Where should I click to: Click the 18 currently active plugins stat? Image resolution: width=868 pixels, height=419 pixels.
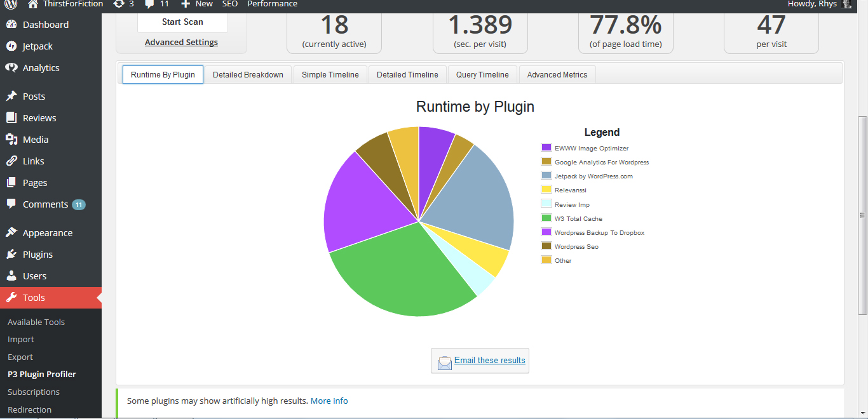(x=334, y=32)
